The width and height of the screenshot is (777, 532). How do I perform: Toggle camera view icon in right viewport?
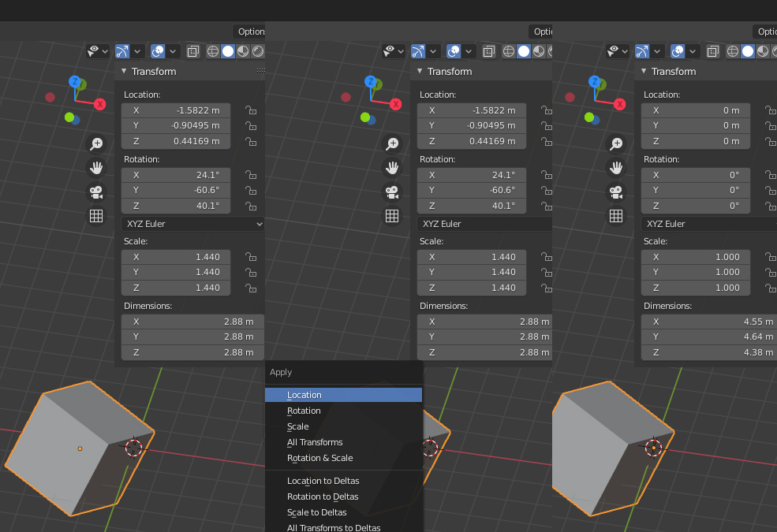[x=616, y=192]
